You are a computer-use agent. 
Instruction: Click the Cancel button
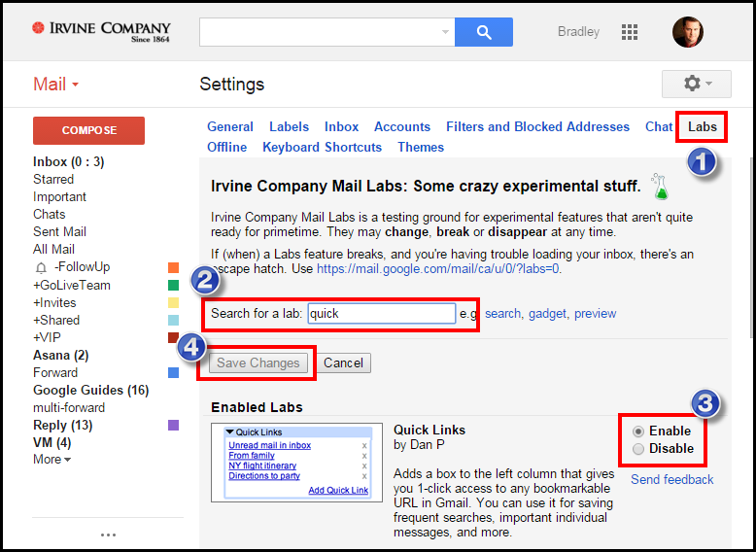coord(343,363)
